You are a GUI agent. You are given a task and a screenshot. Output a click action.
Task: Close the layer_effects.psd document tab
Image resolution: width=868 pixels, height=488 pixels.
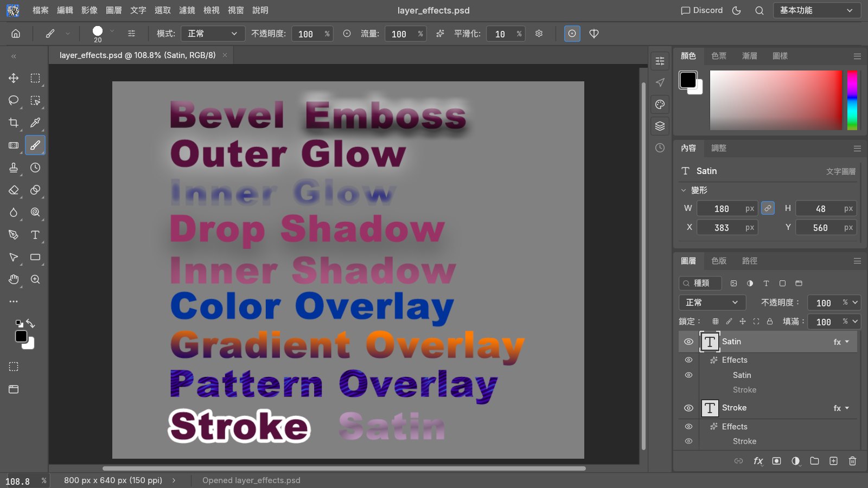225,55
